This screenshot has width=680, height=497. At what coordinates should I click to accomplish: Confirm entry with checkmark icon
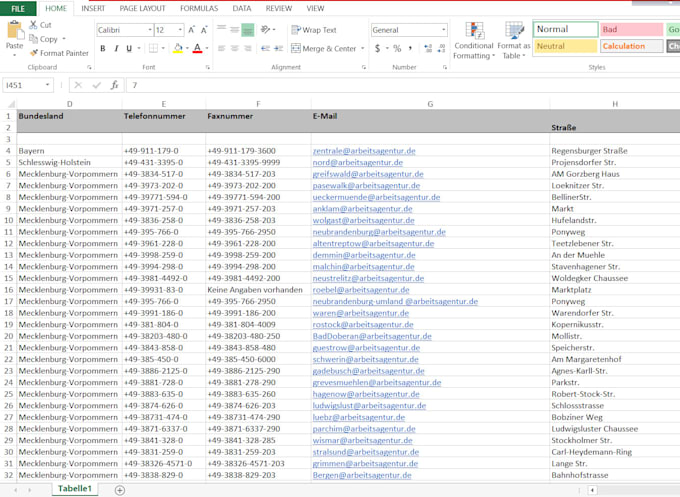click(96, 85)
